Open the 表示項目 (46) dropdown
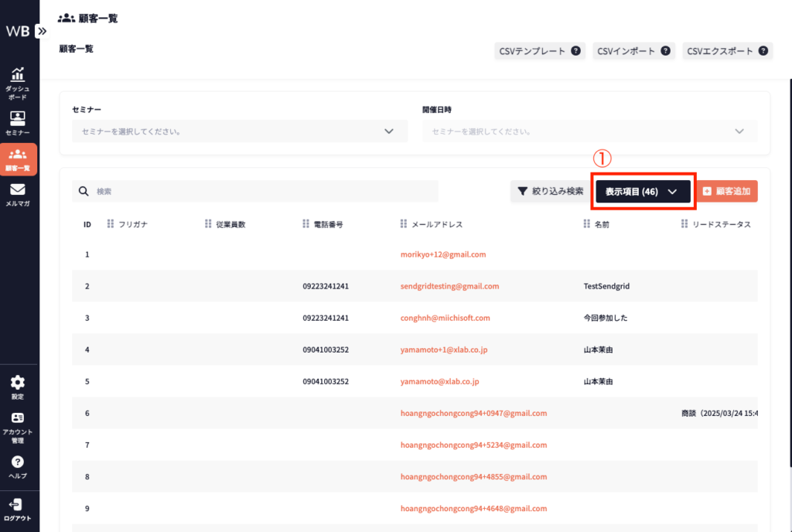The image size is (792, 532). pos(642,191)
